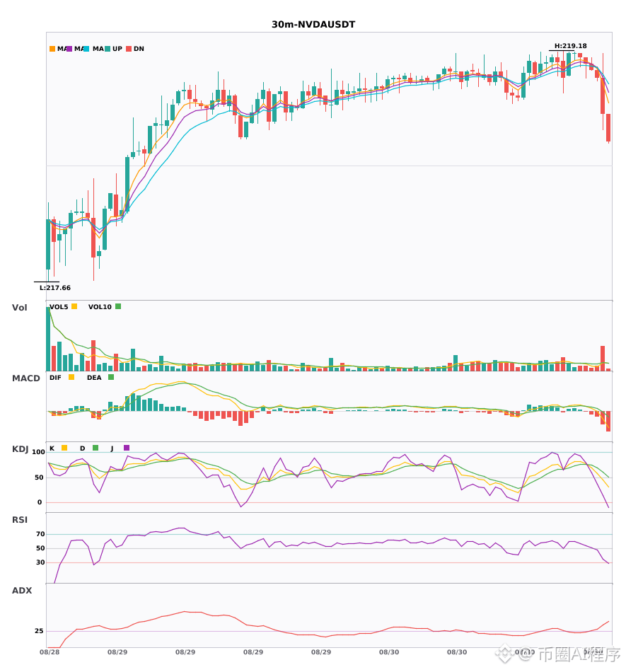Click the VOL5 legend text
Viewport: 626px width, 672px height.
pyautogui.click(x=59, y=307)
